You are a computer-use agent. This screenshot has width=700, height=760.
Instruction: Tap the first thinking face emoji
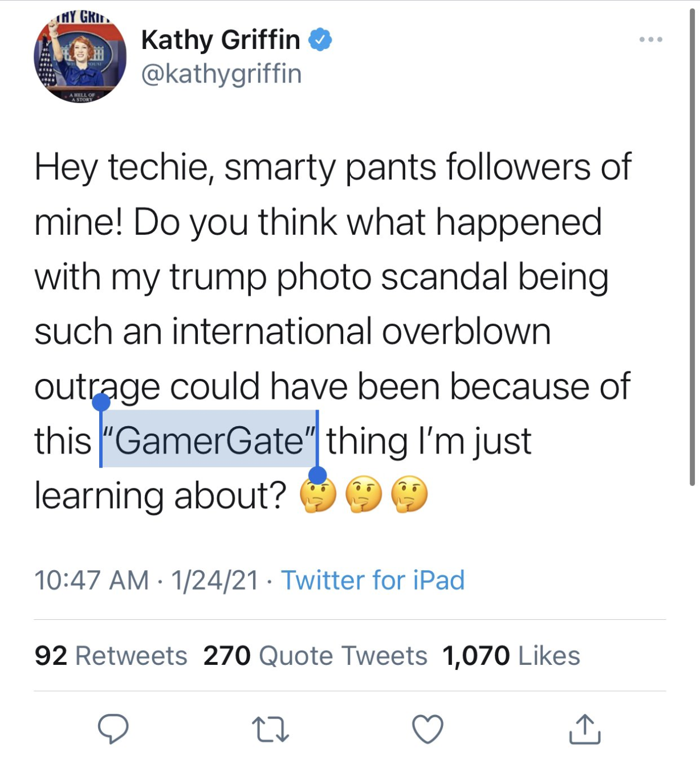pyautogui.click(x=319, y=495)
